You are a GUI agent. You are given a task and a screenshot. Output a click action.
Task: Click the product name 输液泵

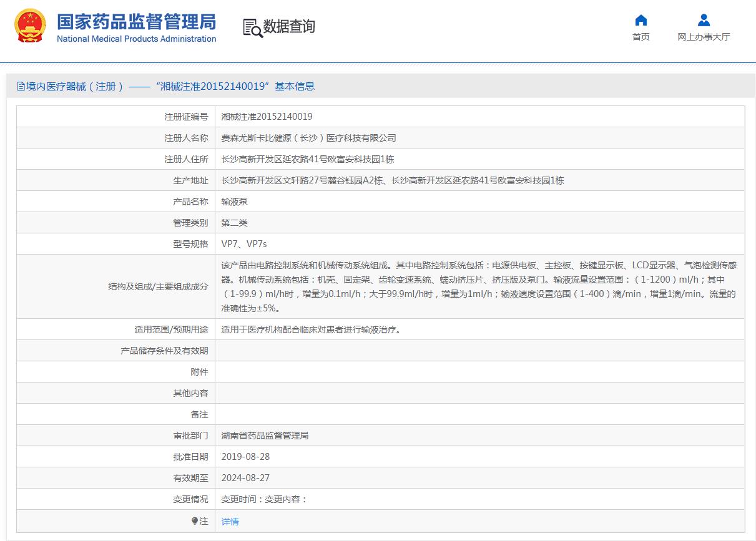tap(235, 202)
